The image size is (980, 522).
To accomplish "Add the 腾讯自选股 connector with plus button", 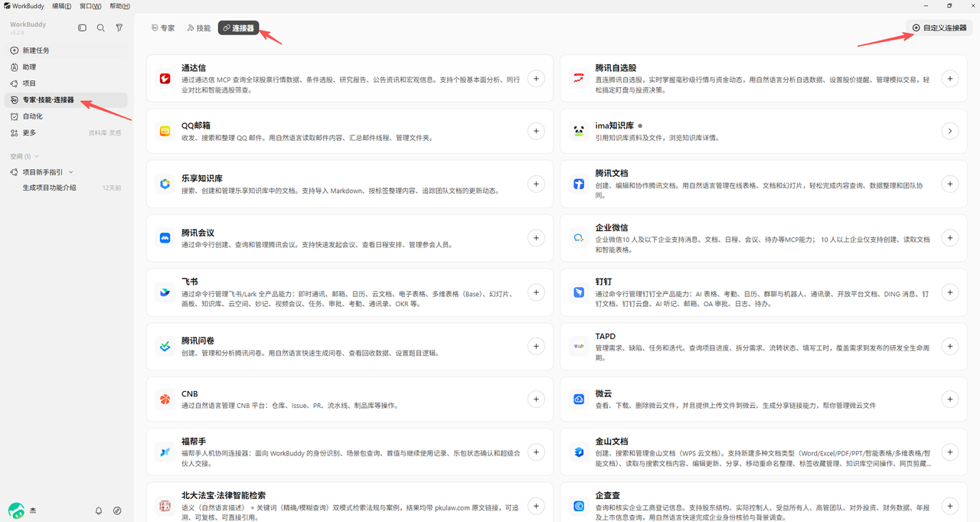I will tap(949, 78).
